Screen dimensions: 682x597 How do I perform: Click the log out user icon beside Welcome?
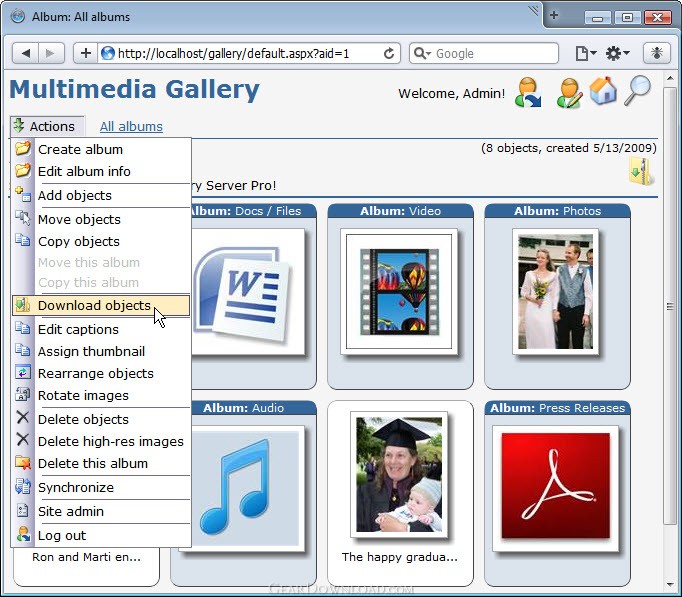528,92
